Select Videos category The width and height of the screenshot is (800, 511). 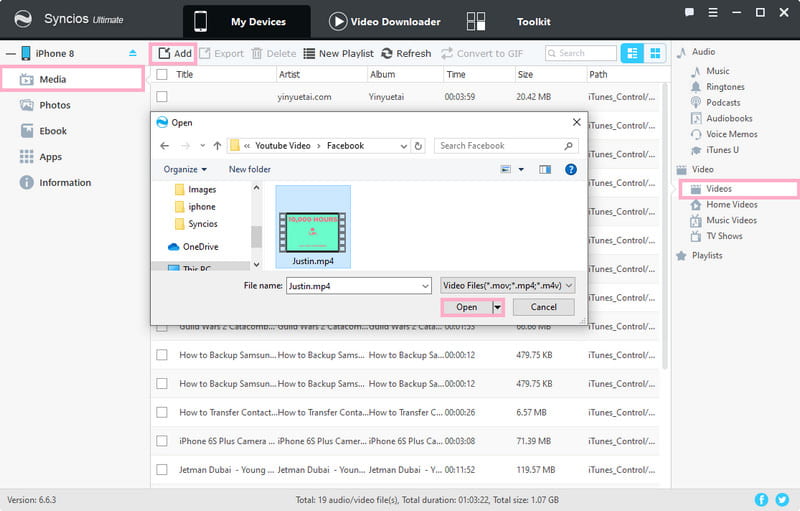(x=738, y=189)
